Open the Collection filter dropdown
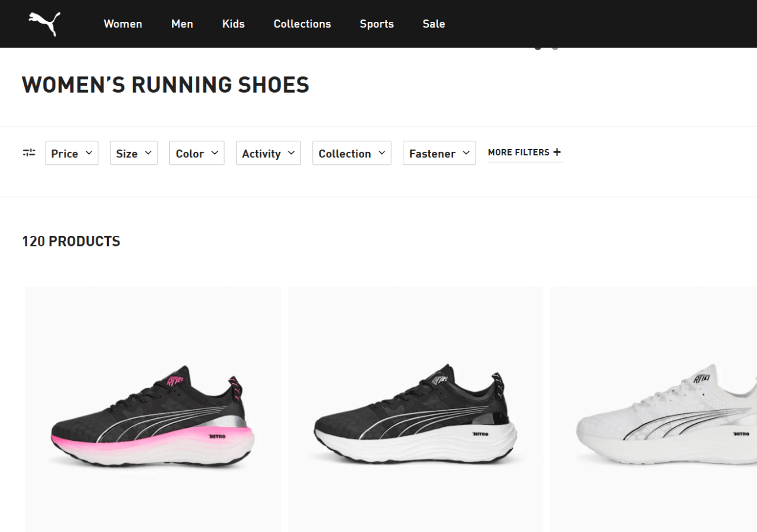This screenshot has width=757, height=532. coord(351,153)
